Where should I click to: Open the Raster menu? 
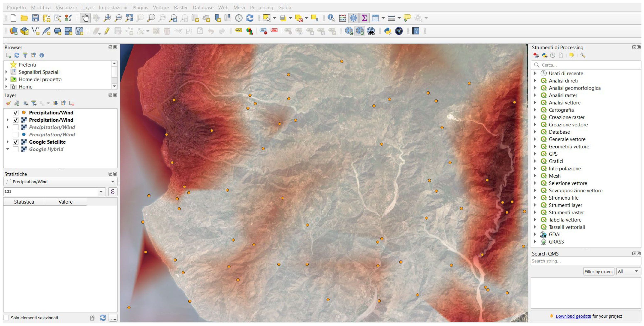click(x=180, y=7)
